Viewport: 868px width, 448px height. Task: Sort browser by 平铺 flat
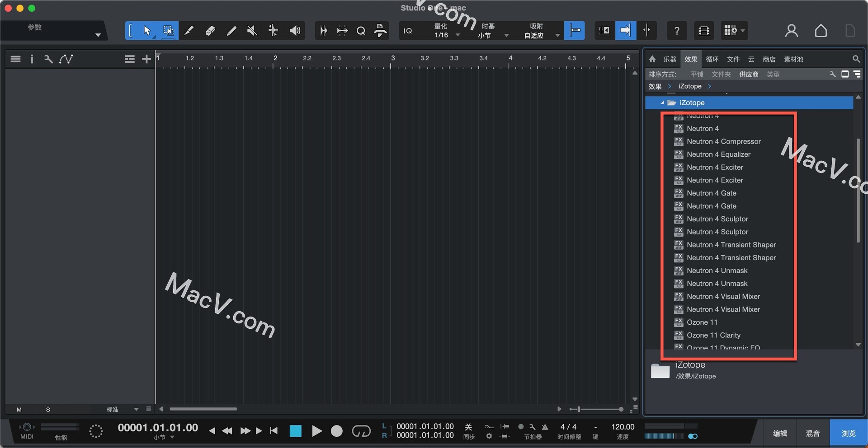point(697,74)
